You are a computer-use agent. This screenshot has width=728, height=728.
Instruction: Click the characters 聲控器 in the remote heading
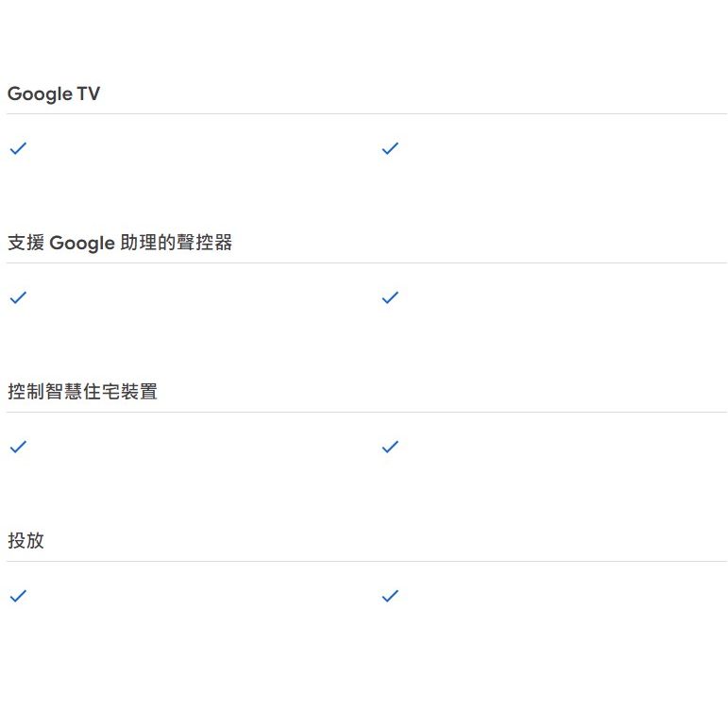[x=204, y=243]
